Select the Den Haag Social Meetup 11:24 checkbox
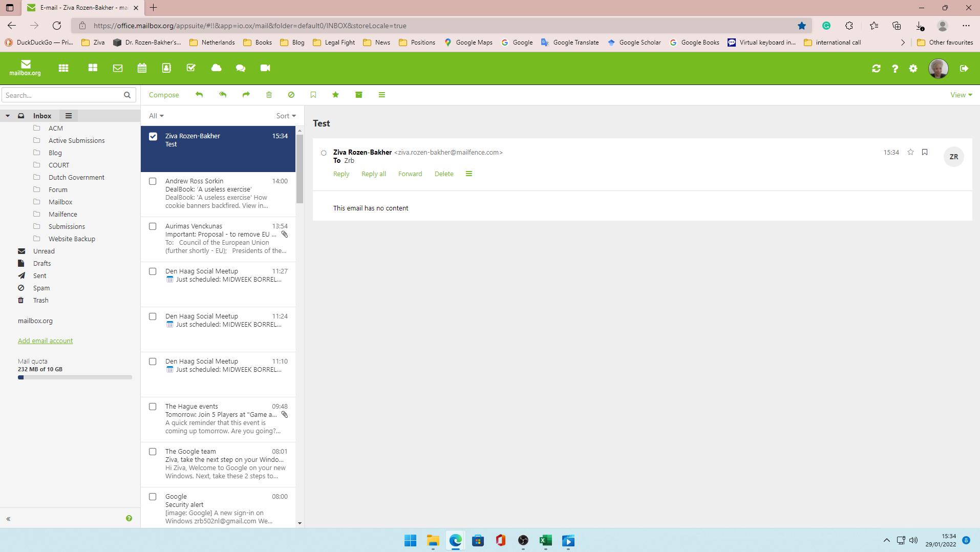Viewport: 980px width, 552px height. pyautogui.click(x=153, y=316)
